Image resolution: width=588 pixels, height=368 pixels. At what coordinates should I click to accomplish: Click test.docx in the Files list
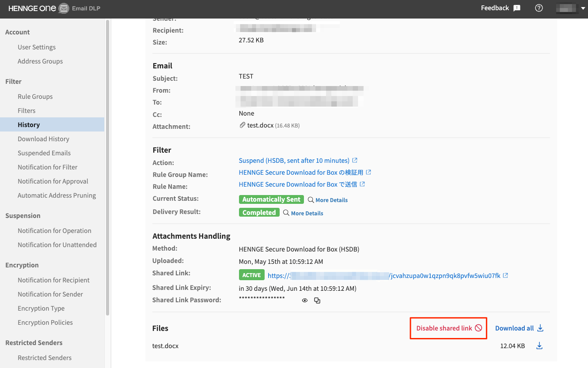coord(166,346)
